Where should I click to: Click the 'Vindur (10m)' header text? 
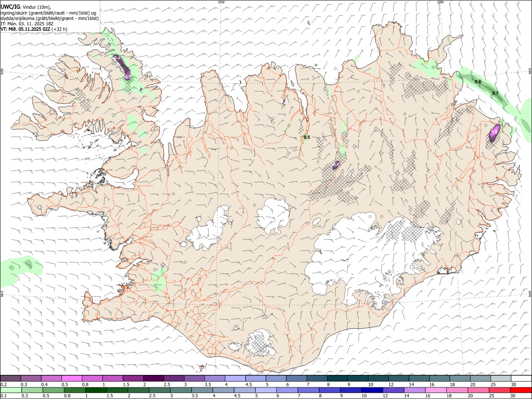pyautogui.click(x=37, y=7)
